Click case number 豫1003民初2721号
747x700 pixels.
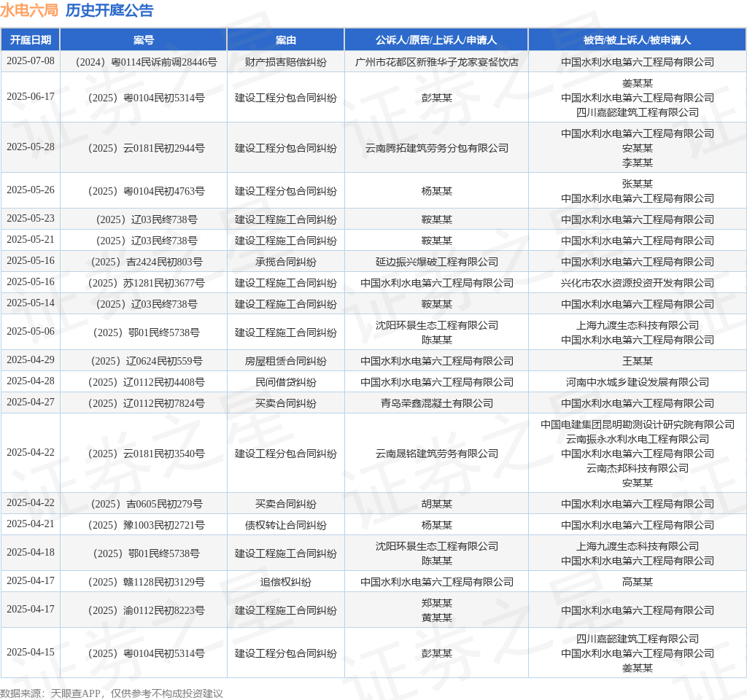point(146,525)
